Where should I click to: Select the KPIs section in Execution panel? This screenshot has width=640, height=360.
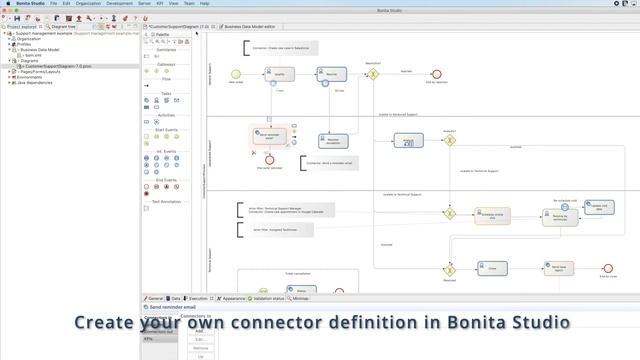[160, 339]
